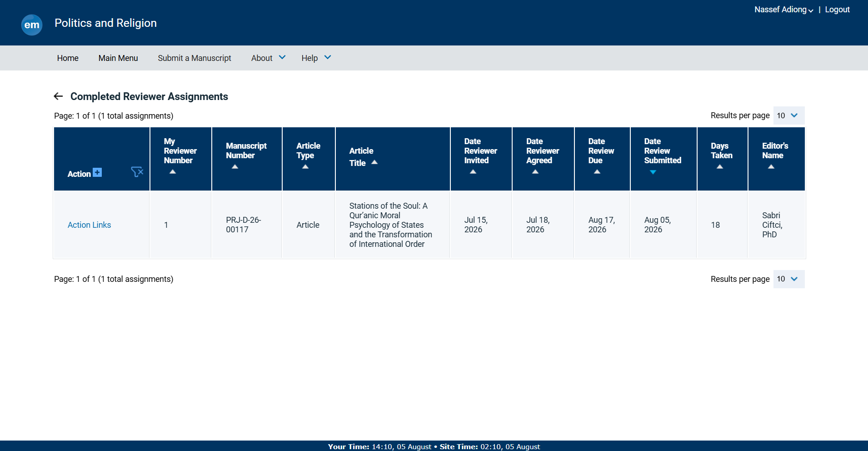Click Logout link

click(x=837, y=10)
